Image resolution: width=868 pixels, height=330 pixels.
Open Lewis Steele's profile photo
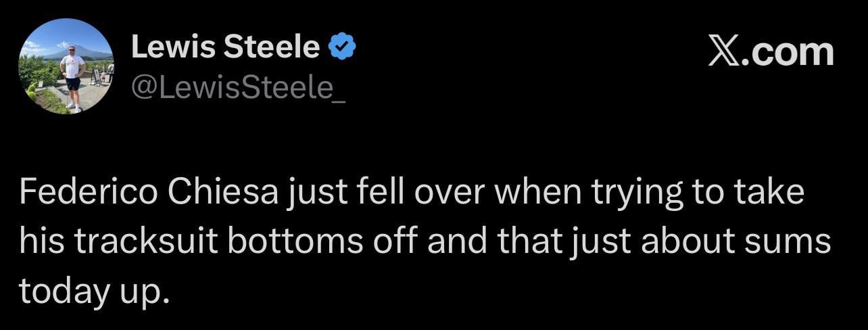pos(66,66)
